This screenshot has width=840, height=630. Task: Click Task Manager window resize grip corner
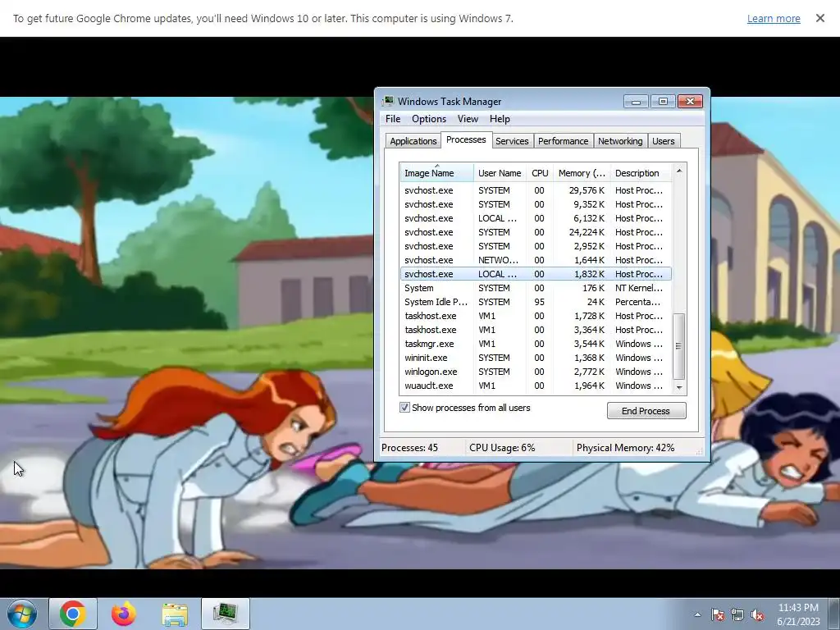click(x=700, y=452)
